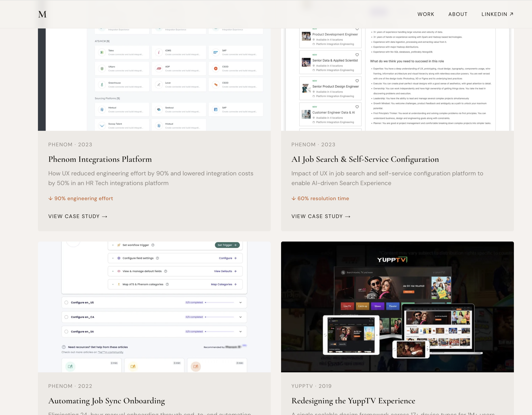Select the Shows tab in YuppTV mockup
This screenshot has height=415, width=532.
pyautogui.click(x=378, y=306)
